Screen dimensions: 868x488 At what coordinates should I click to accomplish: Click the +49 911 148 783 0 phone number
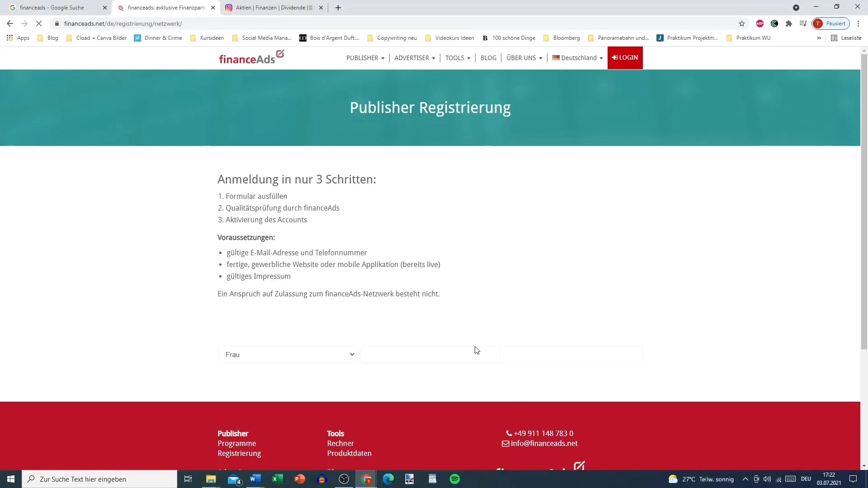[x=540, y=433]
